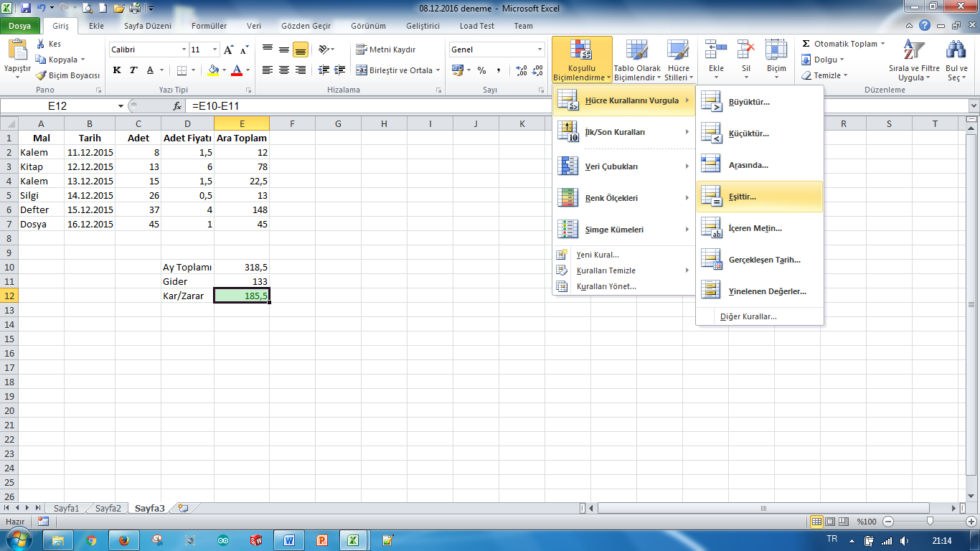Switch to the Sayfa Düzeni ribbon tab
The width and height of the screenshot is (980, 551).
(x=148, y=26)
